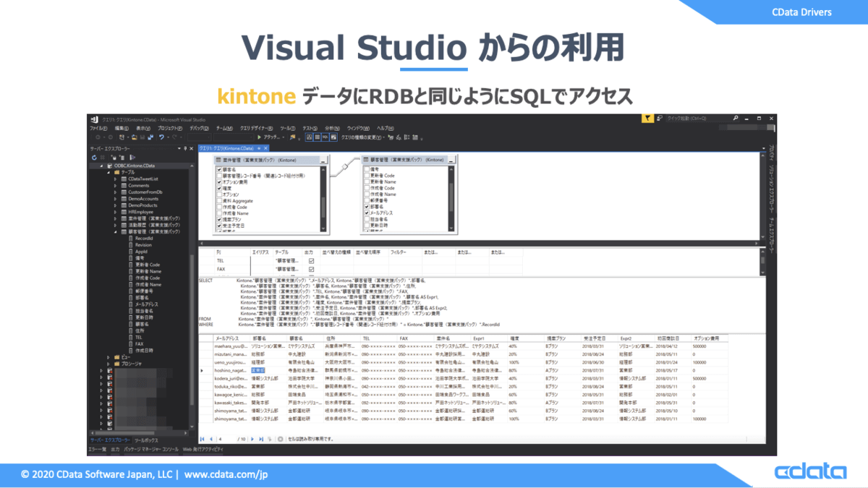Toggle output checkbox for FAX row

[312, 269]
